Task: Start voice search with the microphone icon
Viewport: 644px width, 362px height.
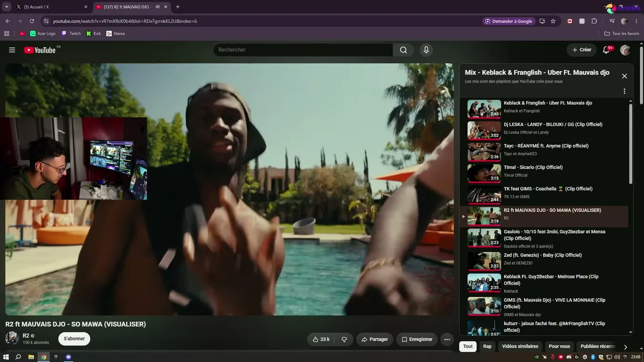Action: pos(426,50)
